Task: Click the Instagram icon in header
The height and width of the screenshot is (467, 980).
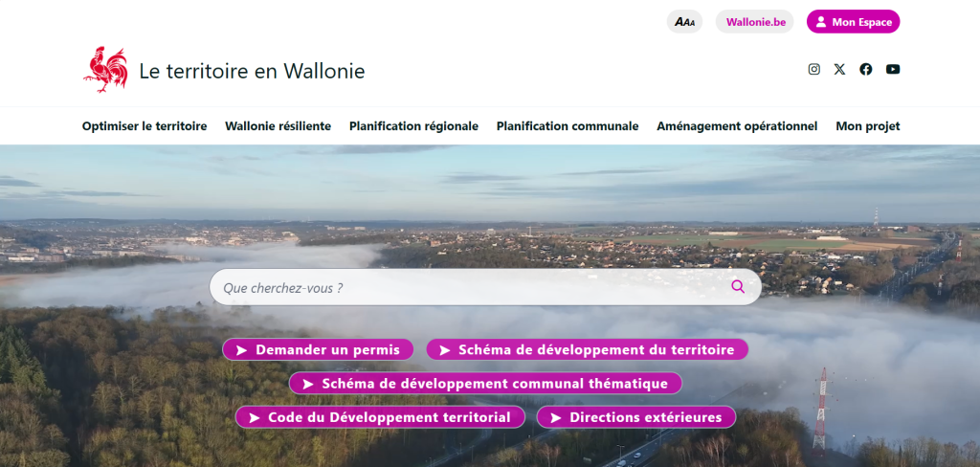Action: [x=814, y=69]
